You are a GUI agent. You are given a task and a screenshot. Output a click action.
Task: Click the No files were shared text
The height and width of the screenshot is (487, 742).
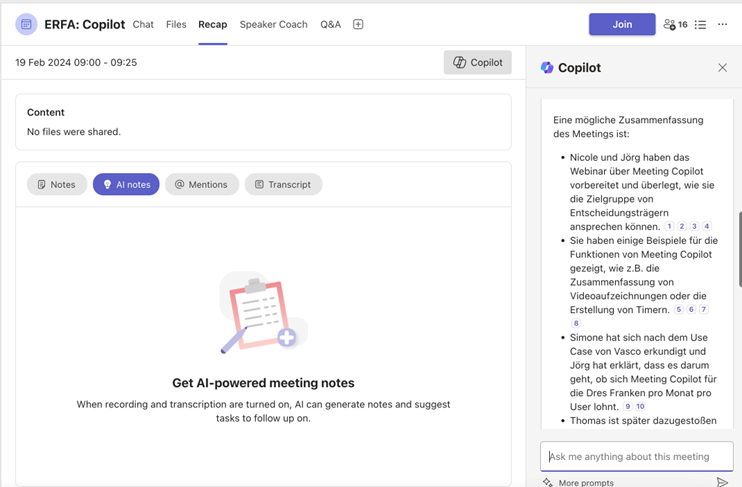[x=74, y=132]
